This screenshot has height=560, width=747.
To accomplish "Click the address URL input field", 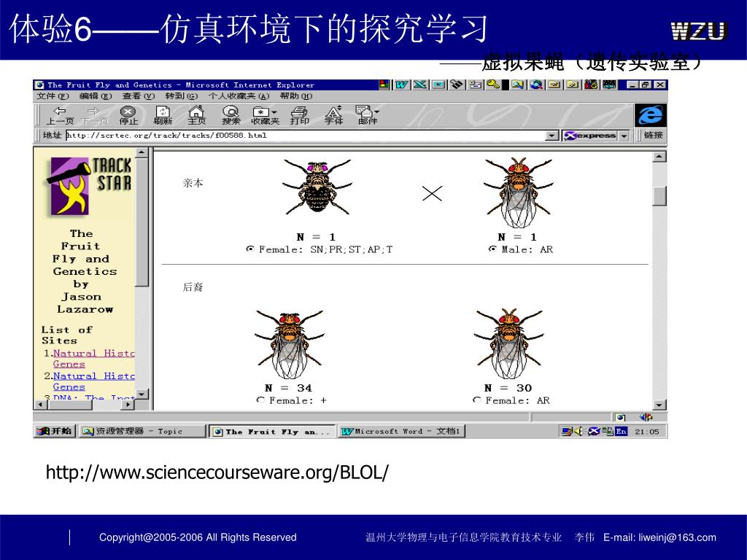I will point(305,136).
